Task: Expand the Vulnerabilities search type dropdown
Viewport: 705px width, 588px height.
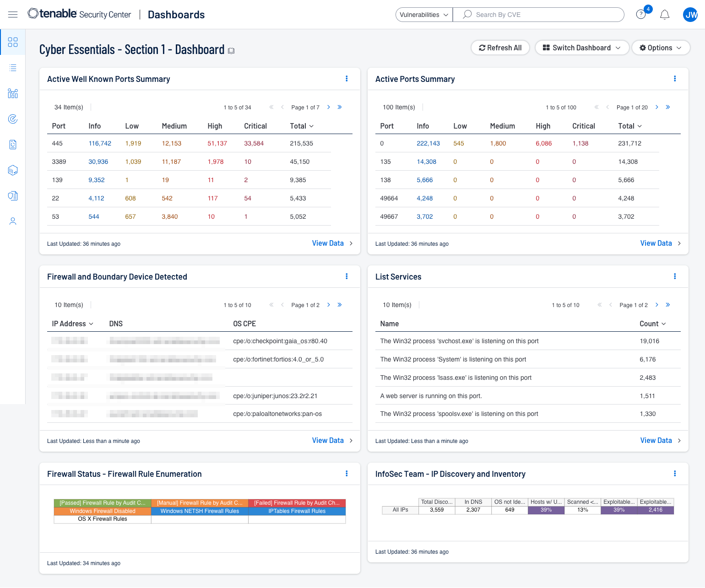Action: [424, 15]
